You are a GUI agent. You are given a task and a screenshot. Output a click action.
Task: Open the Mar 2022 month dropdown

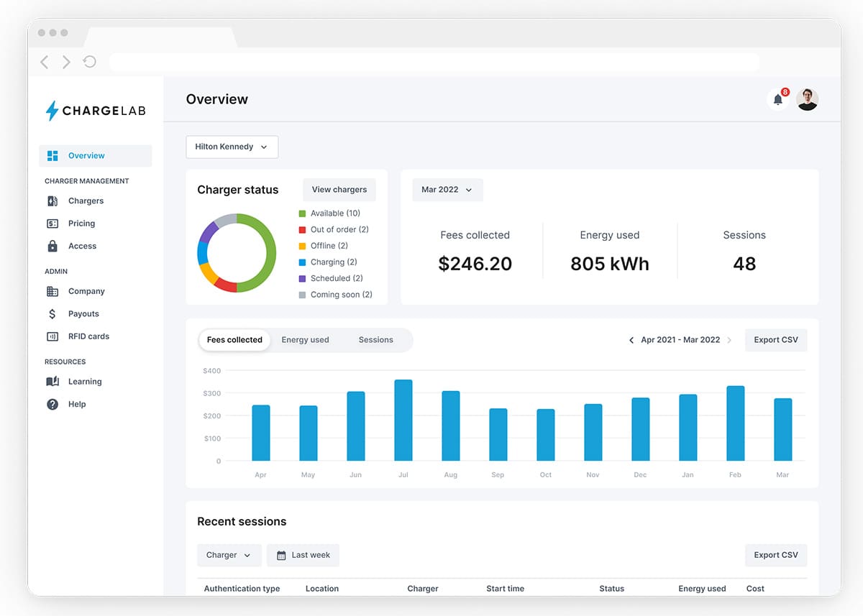point(447,190)
